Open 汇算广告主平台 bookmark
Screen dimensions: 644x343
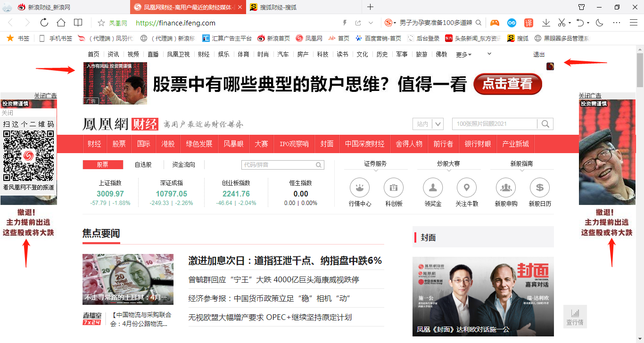tap(227, 38)
